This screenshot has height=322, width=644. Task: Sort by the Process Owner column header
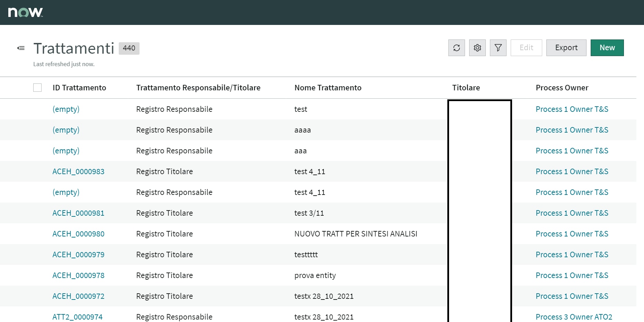point(562,88)
